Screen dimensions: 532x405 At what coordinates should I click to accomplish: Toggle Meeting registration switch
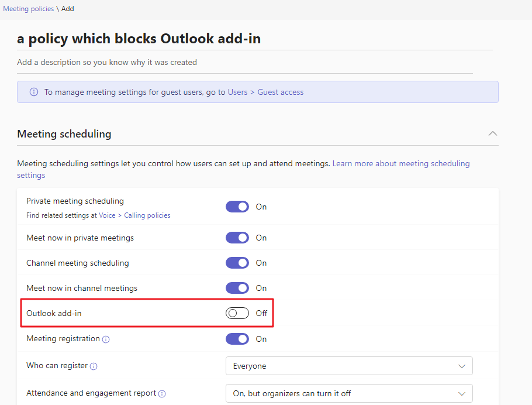[237, 339]
